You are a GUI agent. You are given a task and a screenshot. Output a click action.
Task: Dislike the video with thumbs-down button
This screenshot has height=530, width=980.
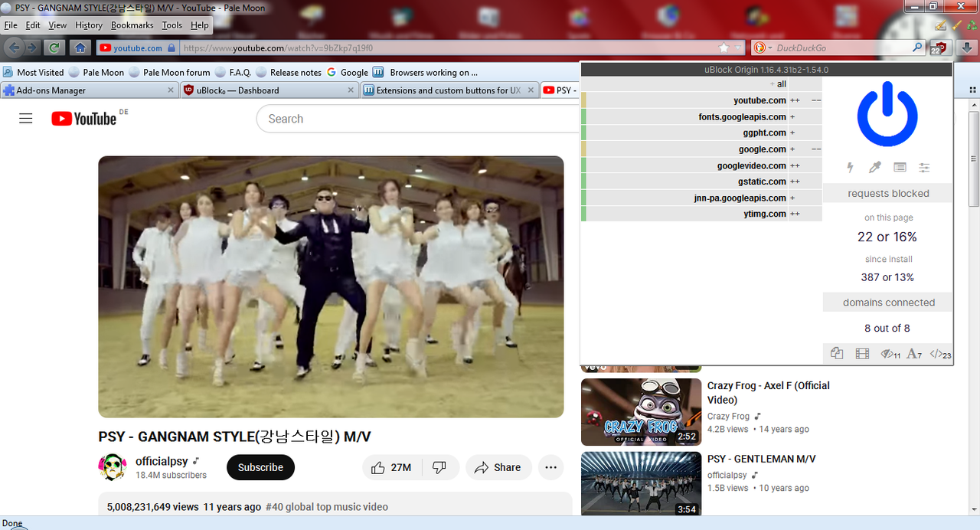(x=440, y=467)
